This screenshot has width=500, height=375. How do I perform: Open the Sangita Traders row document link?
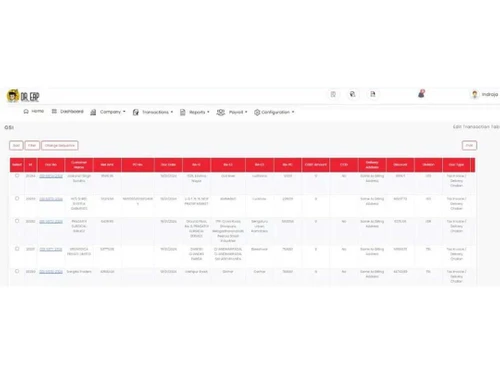pyautogui.click(x=51, y=272)
